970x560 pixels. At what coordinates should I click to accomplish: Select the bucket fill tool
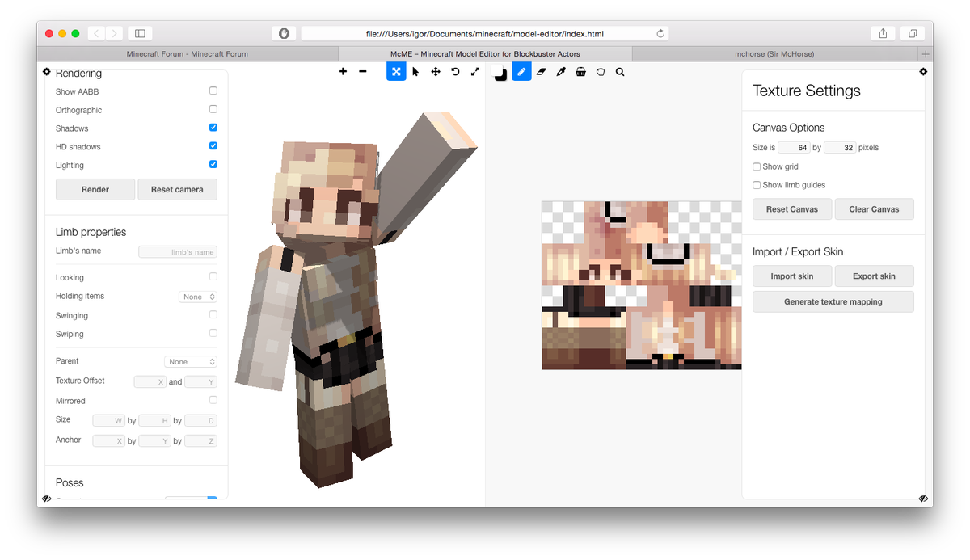click(580, 72)
